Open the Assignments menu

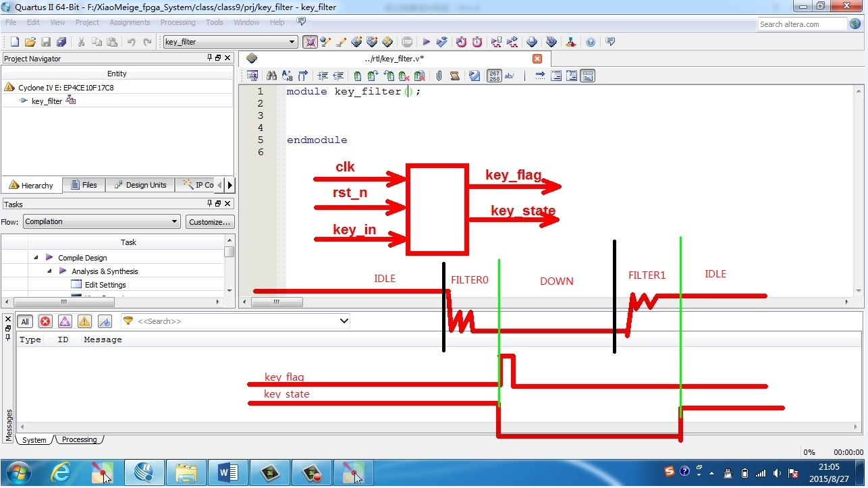pos(130,22)
